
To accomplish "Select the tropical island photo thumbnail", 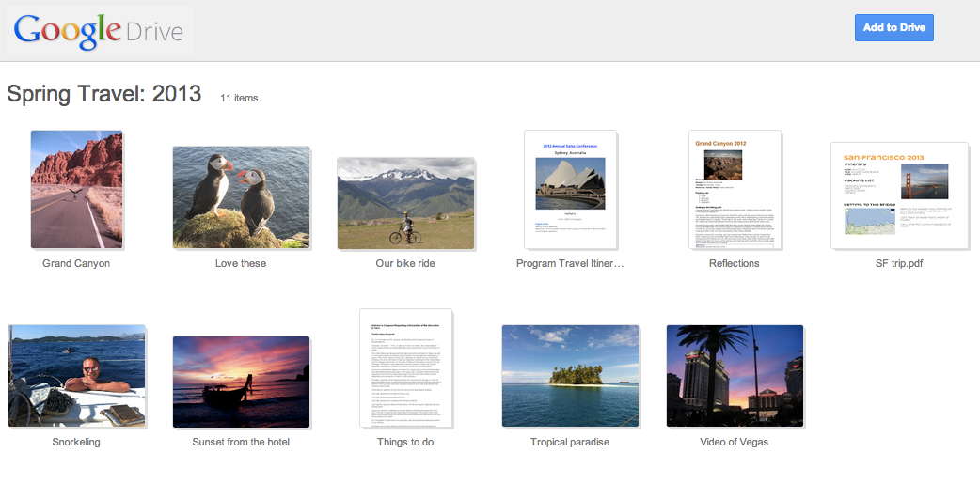I will click(x=570, y=376).
